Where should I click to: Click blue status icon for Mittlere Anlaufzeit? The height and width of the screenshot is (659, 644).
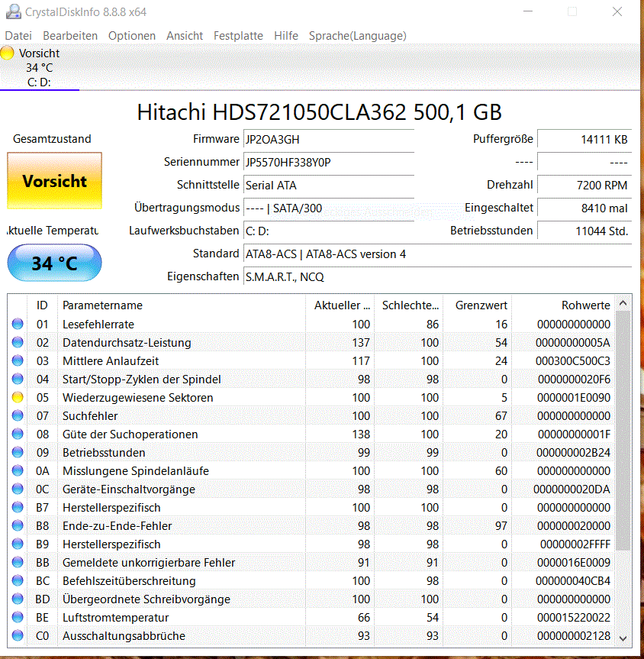pyautogui.click(x=18, y=360)
